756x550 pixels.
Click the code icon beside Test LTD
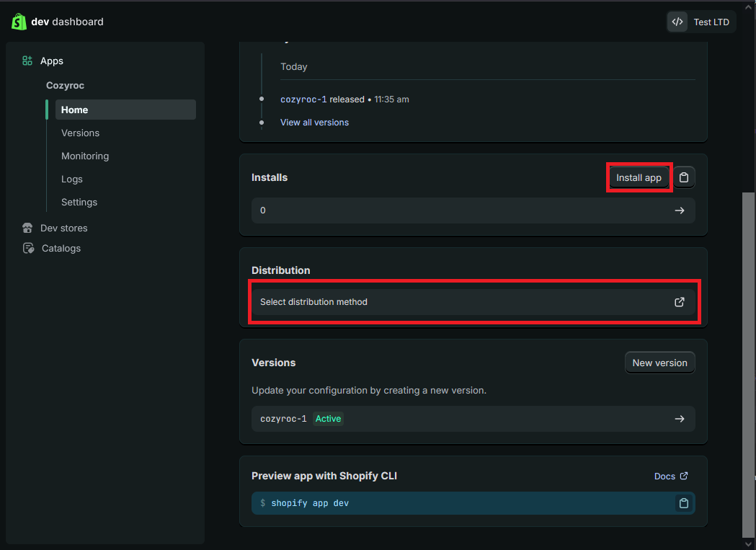tap(677, 22)
